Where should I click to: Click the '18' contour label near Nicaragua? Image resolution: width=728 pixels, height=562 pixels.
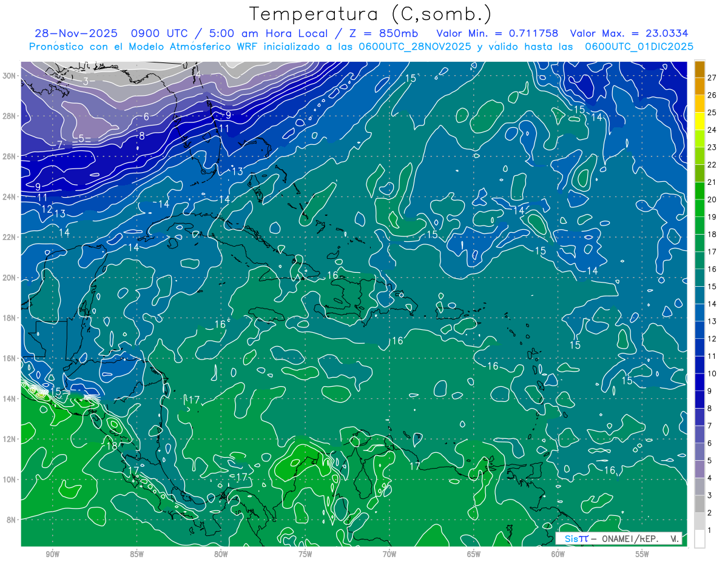[112, 446]
